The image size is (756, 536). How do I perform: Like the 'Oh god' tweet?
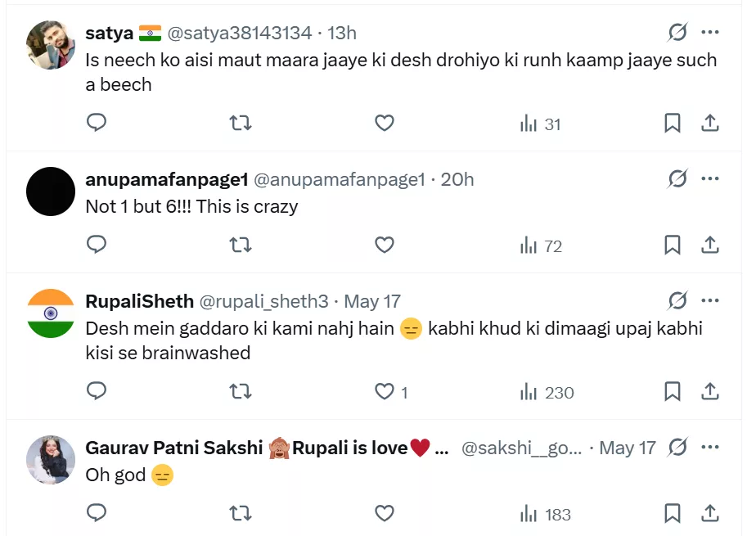pyautogui.click(x=385, y=514)
